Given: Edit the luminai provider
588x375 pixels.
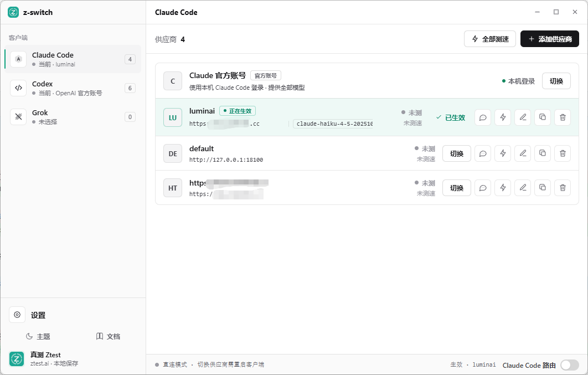Looking at the screenshot, I should click(x=523, y=117).
